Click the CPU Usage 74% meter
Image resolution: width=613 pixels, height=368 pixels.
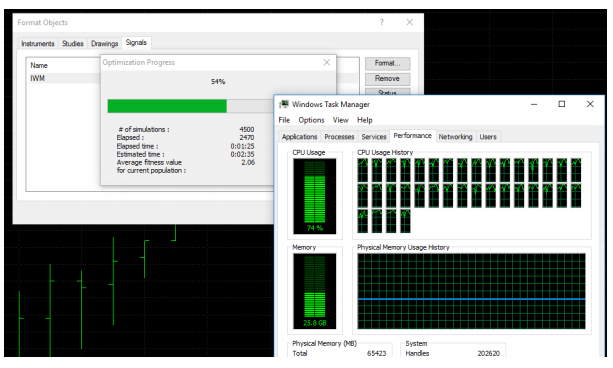coord(315,196)
